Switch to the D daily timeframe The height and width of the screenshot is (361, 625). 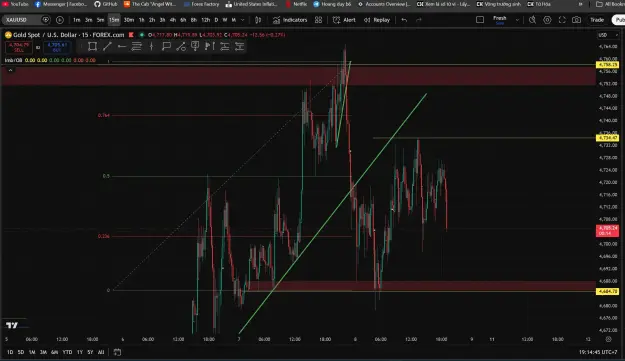[216, 20]
